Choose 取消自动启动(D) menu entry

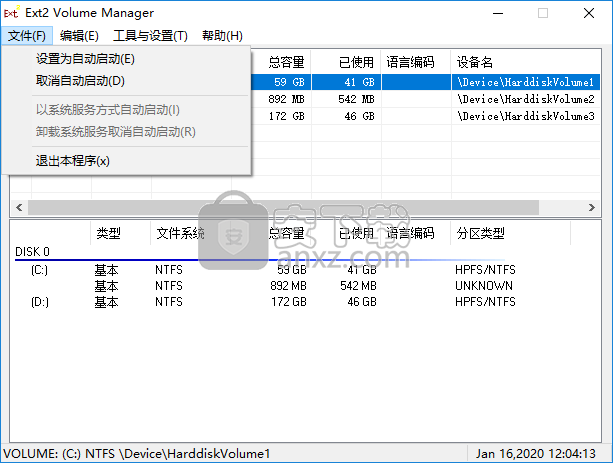[126, 81]
